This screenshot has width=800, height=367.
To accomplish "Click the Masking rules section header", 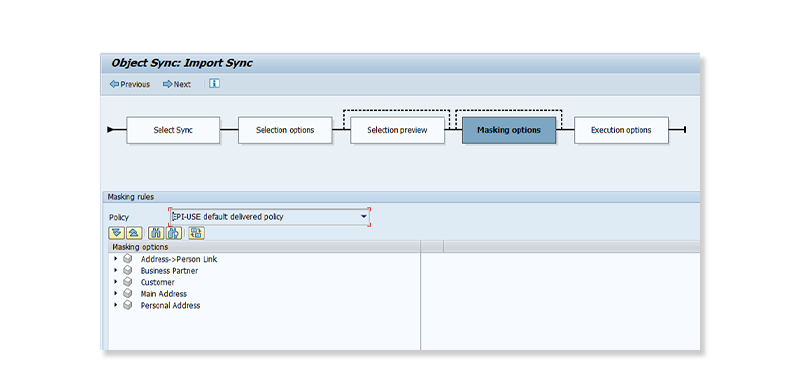I will [131, 197].
